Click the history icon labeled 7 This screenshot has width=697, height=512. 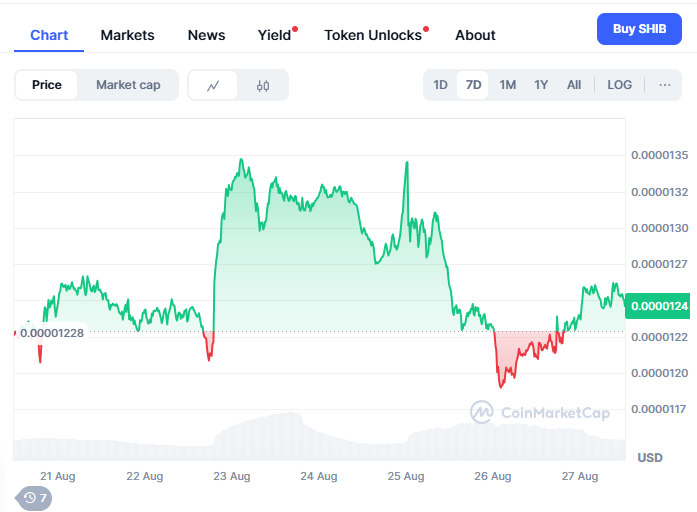pos(35,497)
